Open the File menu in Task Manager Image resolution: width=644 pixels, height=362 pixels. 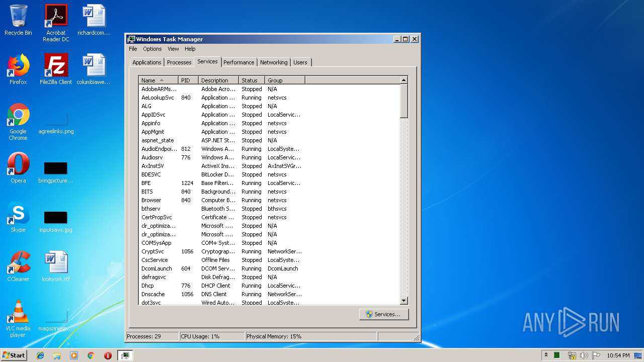(x=133, y=49)
